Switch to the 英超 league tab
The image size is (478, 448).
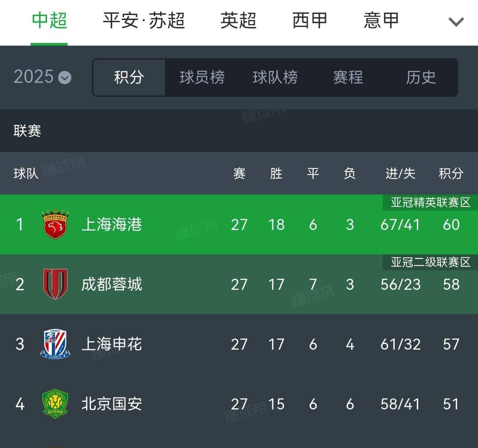coord(238,20)
